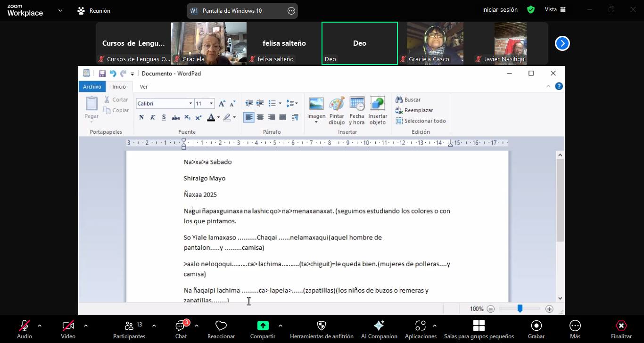
Task: Open the Reaccionar heart icon
Action: (221, 326)
